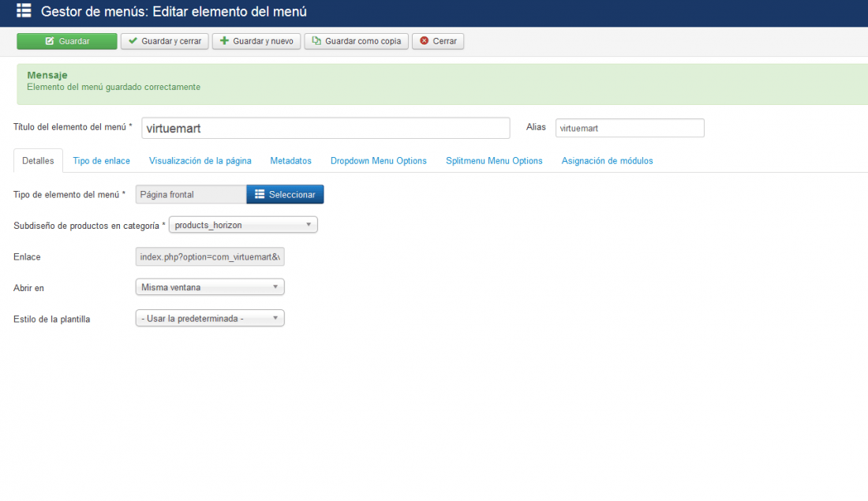The height and width of the screenshot is (501, 868).
Task: Click the checkmark icon on Guardar y cerrar
Action: click(133, 41)
